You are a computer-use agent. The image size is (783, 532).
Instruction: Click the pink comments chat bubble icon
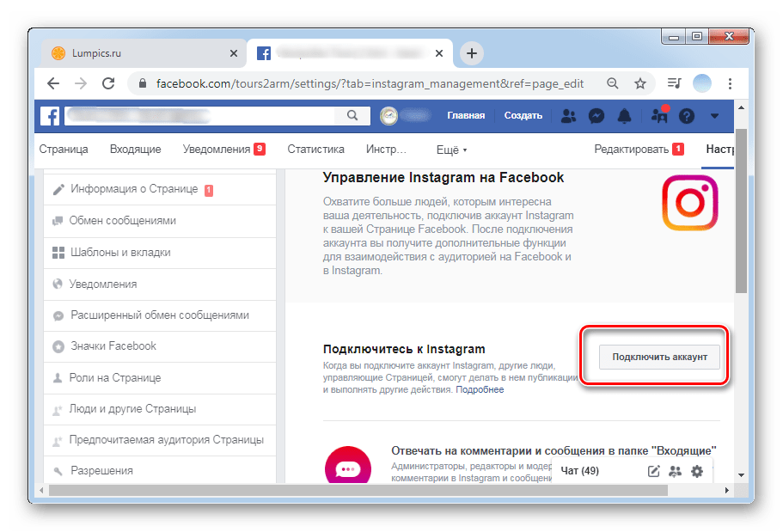[x=348, y=466]
